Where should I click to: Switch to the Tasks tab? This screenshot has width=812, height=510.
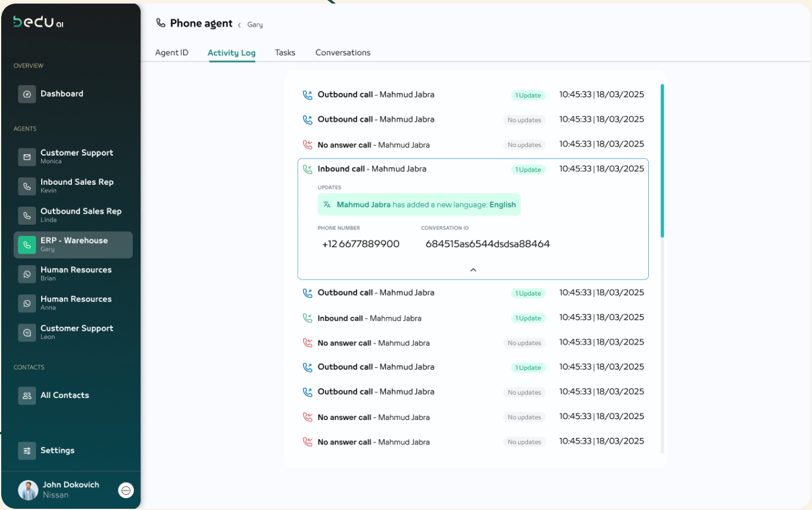point(285,52)
